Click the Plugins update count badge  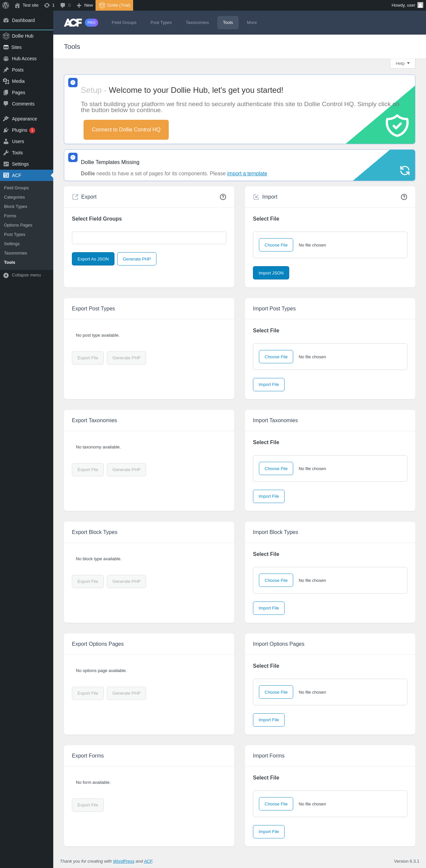point(32,130)
